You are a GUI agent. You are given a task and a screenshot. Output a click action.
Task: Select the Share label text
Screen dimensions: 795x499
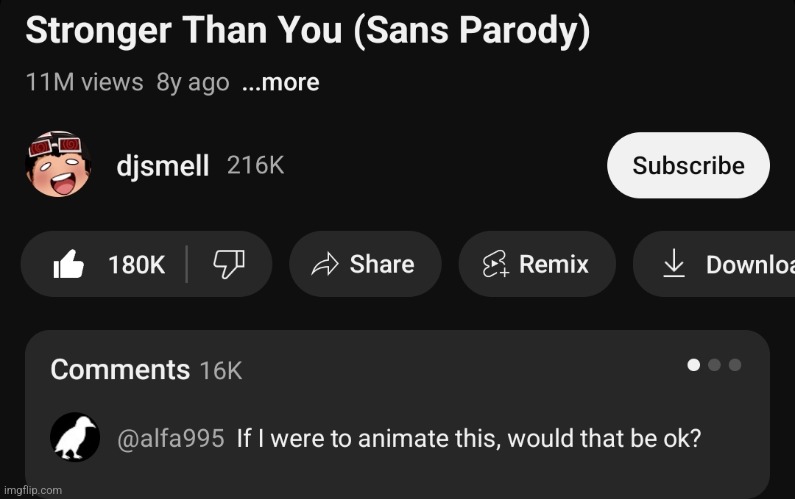pyautogui.click(x=382, y=264)
